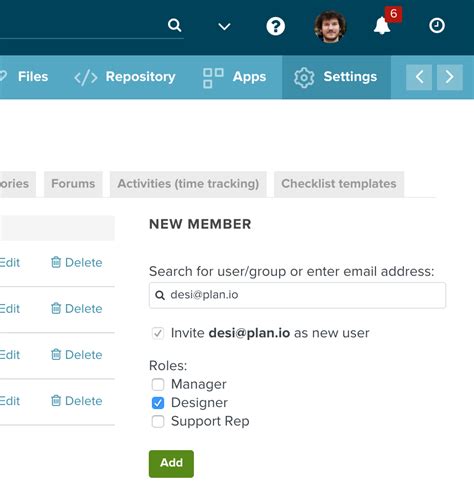Edit the first member row
Viewport: 474px width, 485px height.
click(10, 263)
